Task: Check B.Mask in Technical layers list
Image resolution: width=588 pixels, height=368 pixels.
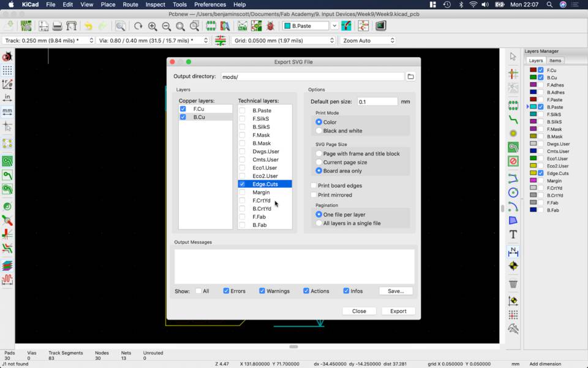Action: pos(243,143)
